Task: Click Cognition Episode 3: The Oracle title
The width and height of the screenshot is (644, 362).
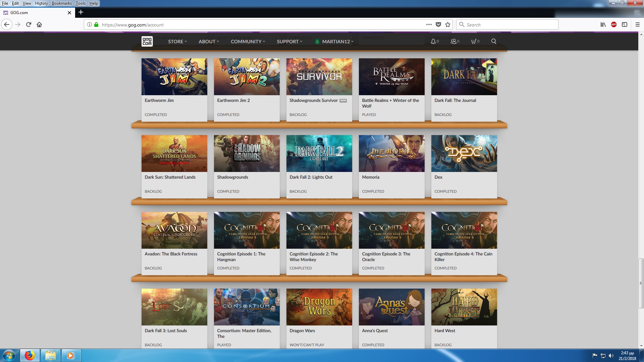Action: point(386,257)
